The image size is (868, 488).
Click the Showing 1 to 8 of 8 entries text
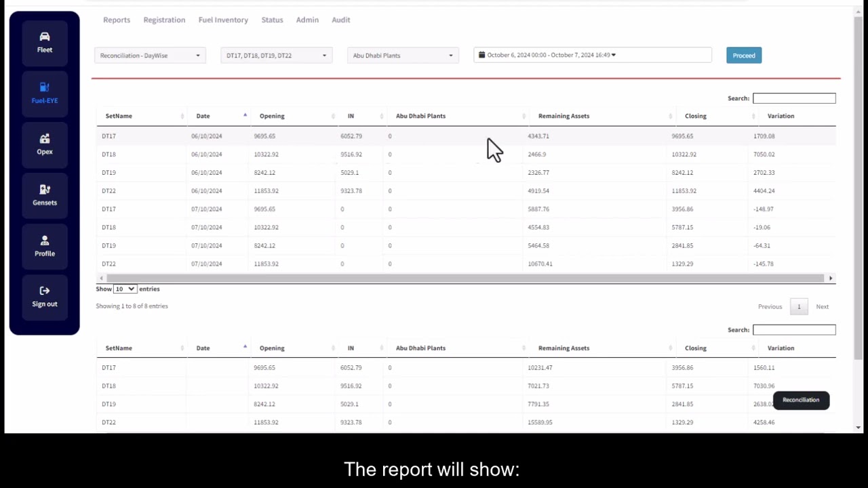click(x=132, y=306)
